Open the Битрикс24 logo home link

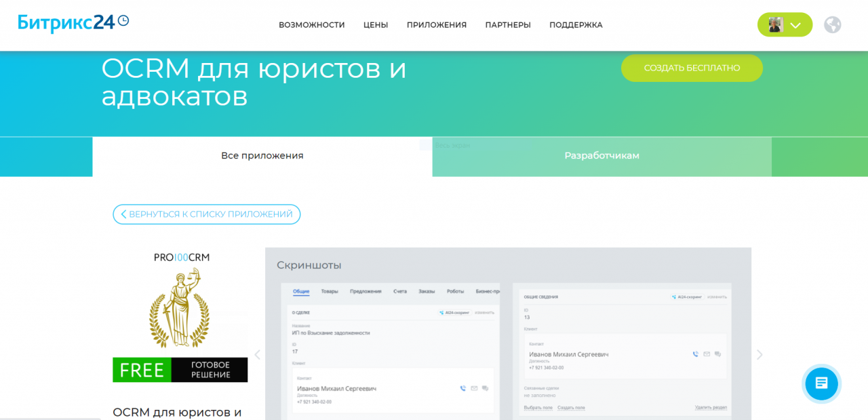tap(73, 22)
